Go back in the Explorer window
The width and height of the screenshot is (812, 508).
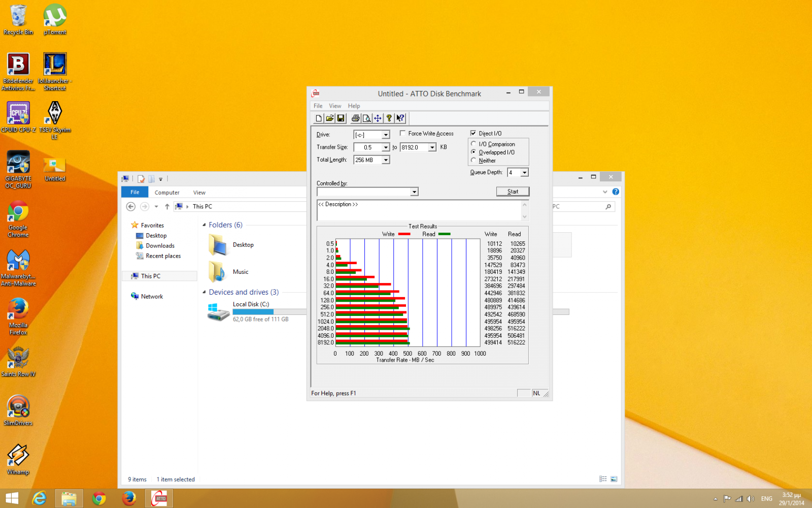click(131, 207)
